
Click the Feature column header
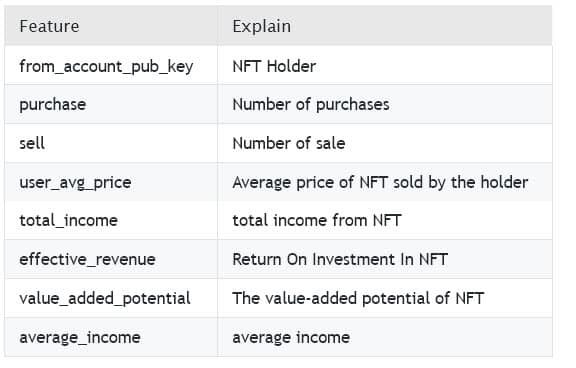(x=111, y=26)
